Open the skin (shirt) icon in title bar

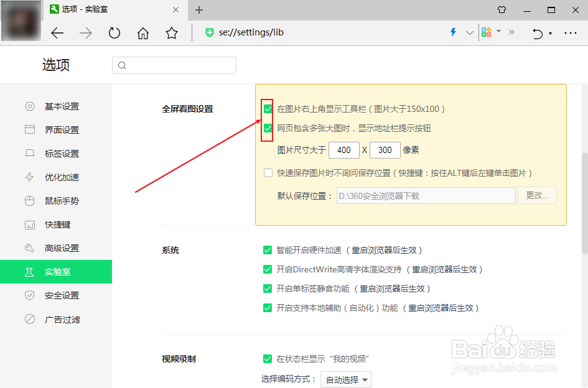click(502, 10)
